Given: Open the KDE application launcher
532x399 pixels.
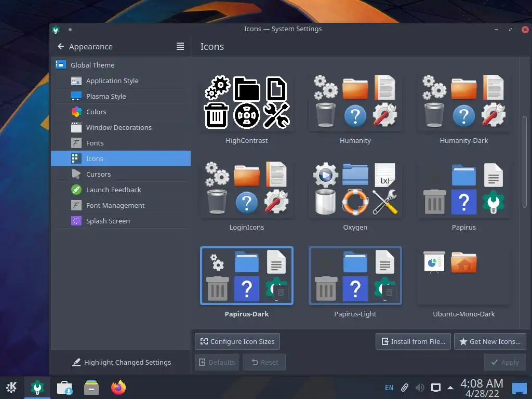Looking at the screenshot, I should point(12,387).
